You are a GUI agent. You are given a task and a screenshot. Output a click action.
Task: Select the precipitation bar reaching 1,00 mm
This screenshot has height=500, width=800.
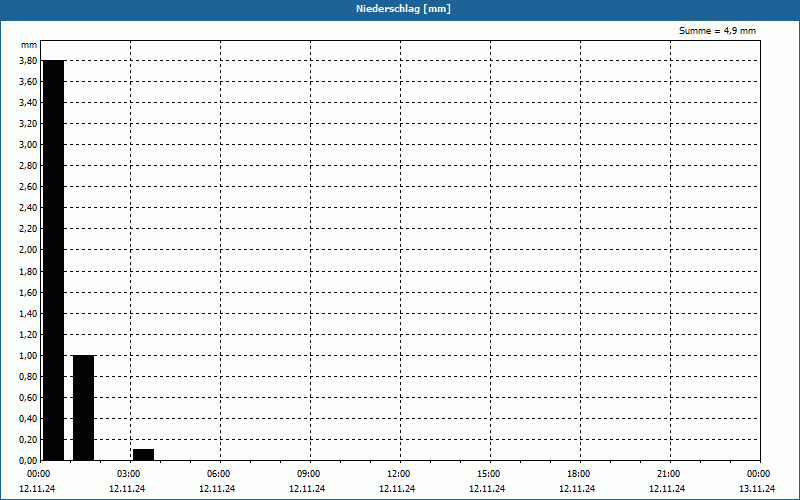(x=84, y=408)
